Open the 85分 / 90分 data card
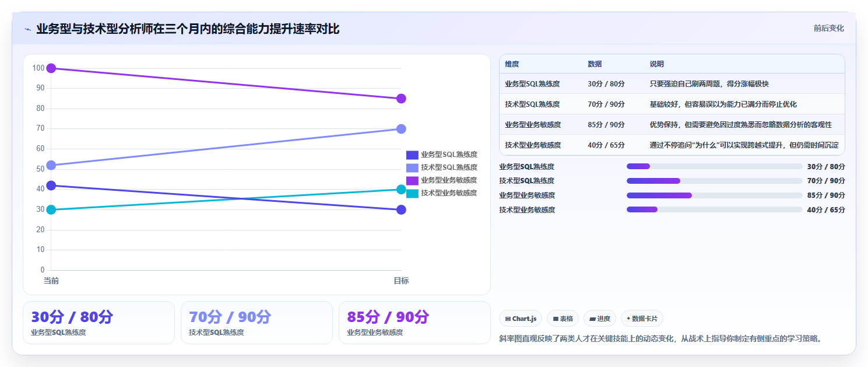This screenshot has width=868, height=367. point(414,323)
